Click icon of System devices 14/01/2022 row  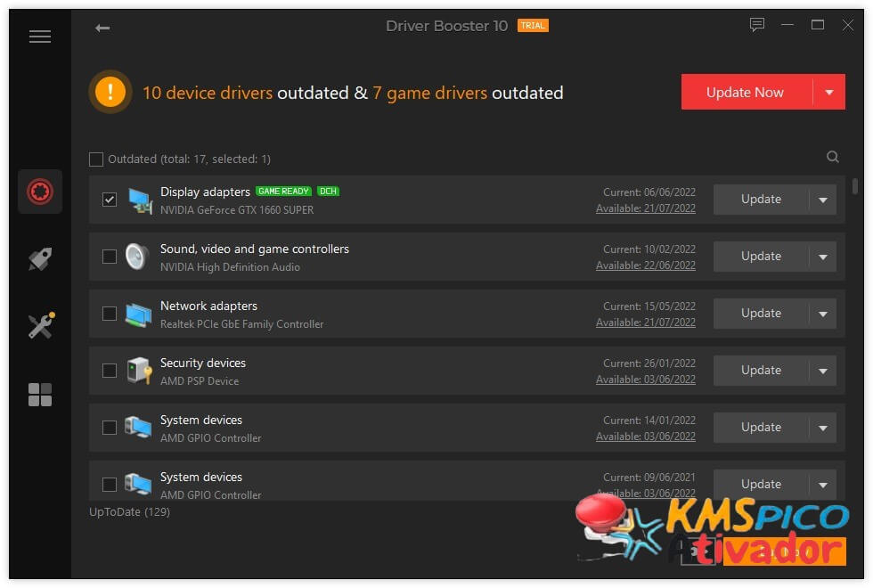[x=138, y=428]
